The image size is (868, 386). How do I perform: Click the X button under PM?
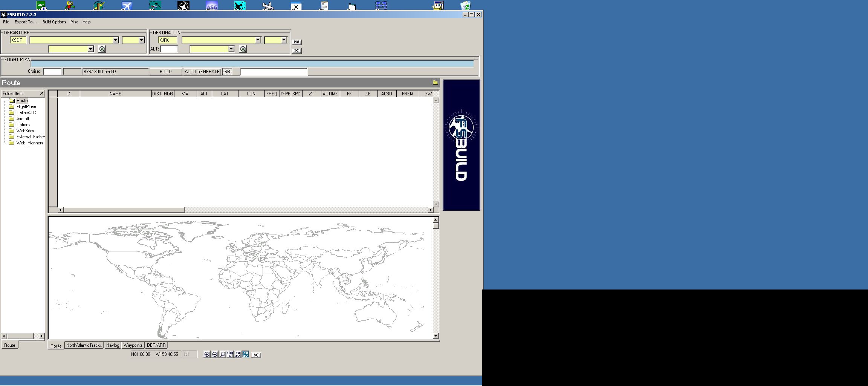[296, 51]
